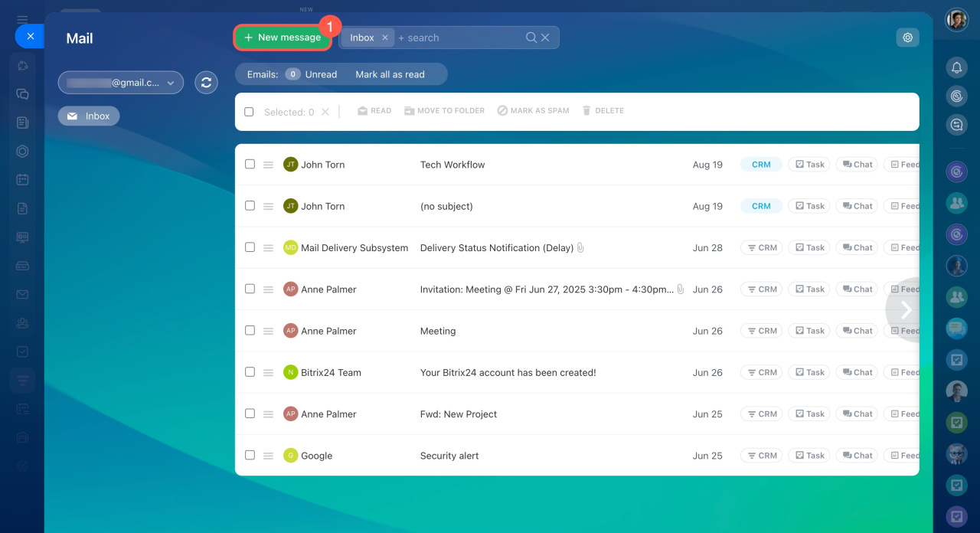Click Chat on Invitation: Meeting row
The image size is (980, 533).
(857, 289)
